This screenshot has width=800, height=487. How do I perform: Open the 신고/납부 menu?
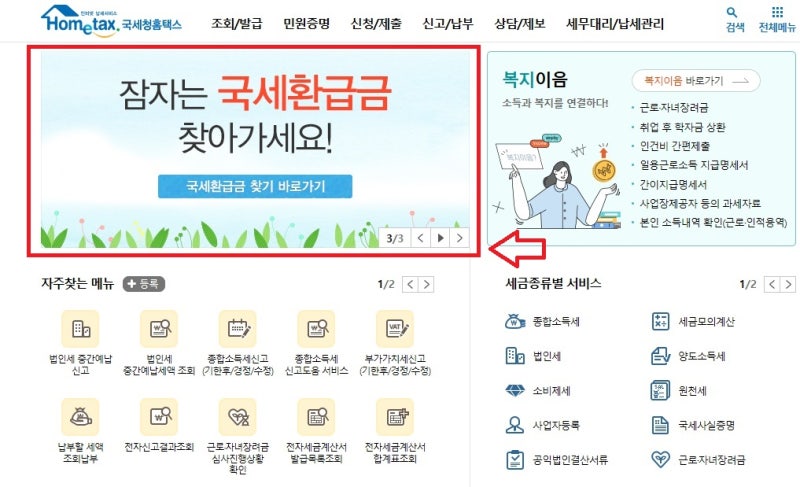click(447, 23)
